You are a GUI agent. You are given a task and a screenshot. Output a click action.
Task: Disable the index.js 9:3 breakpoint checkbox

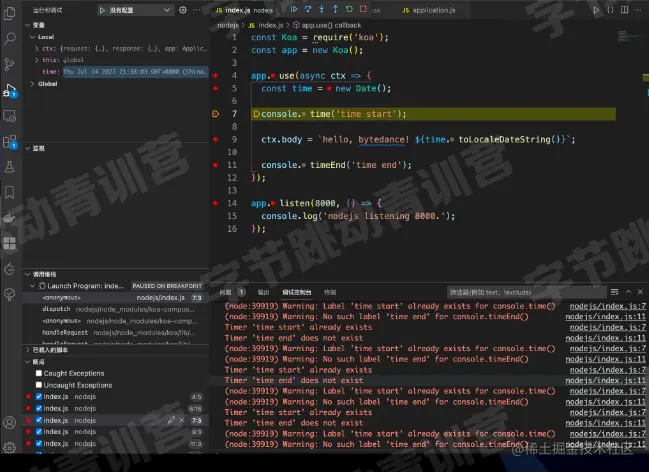coord(39,431)
